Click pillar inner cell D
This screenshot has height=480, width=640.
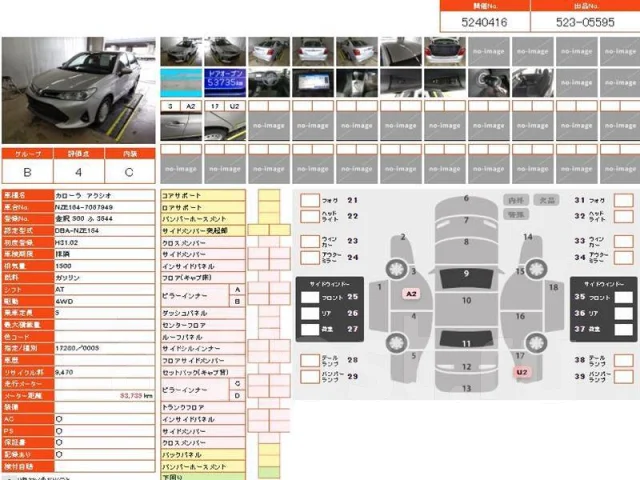coord(237,396)
